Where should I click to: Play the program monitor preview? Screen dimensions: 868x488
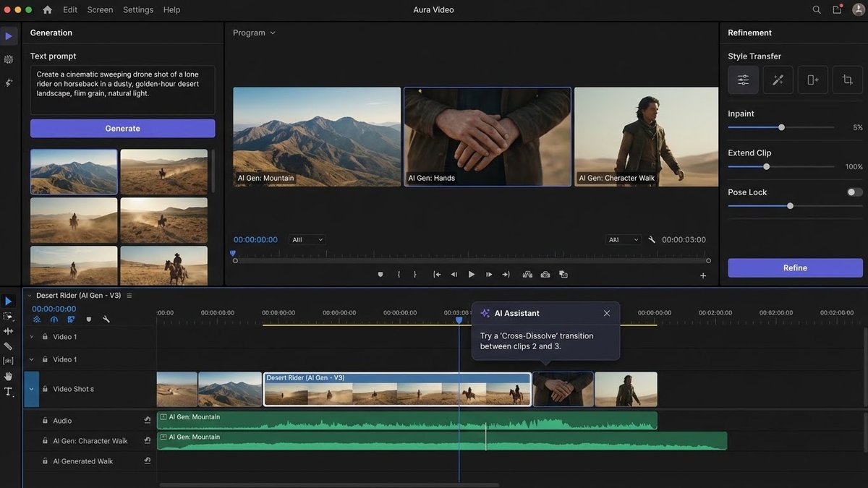point(472,275)
